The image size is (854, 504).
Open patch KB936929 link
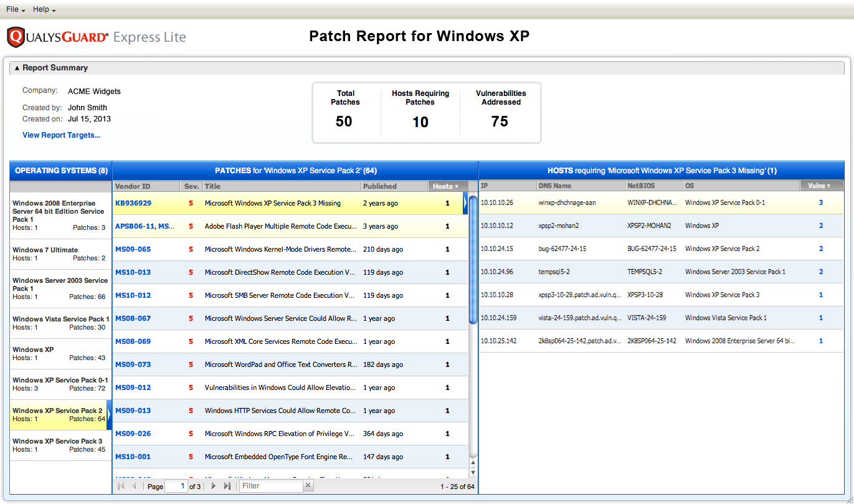point(133,203)
